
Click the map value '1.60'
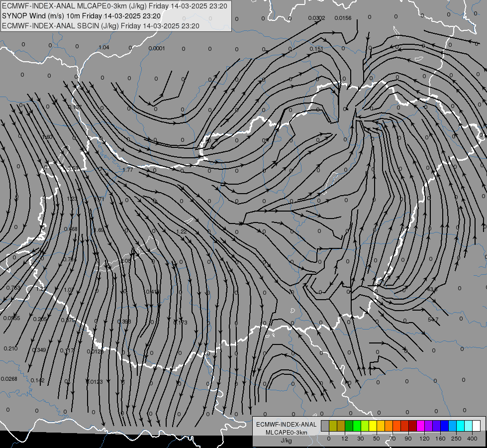48,137
